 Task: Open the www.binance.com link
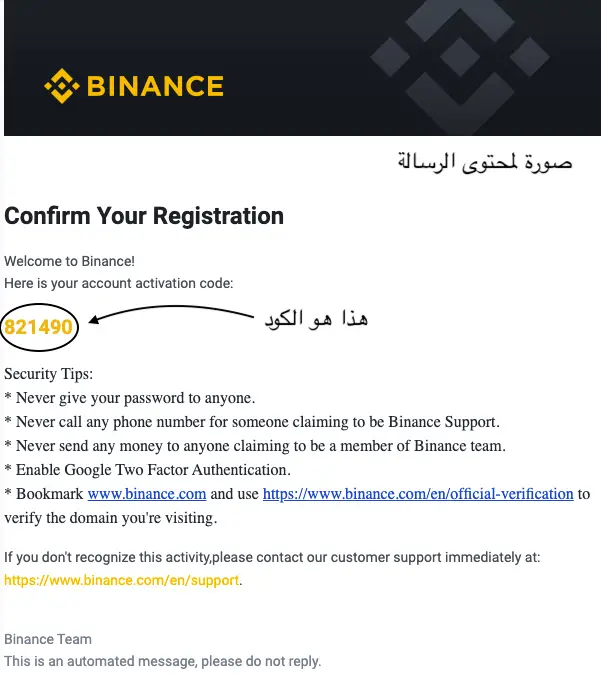(147, 494)
